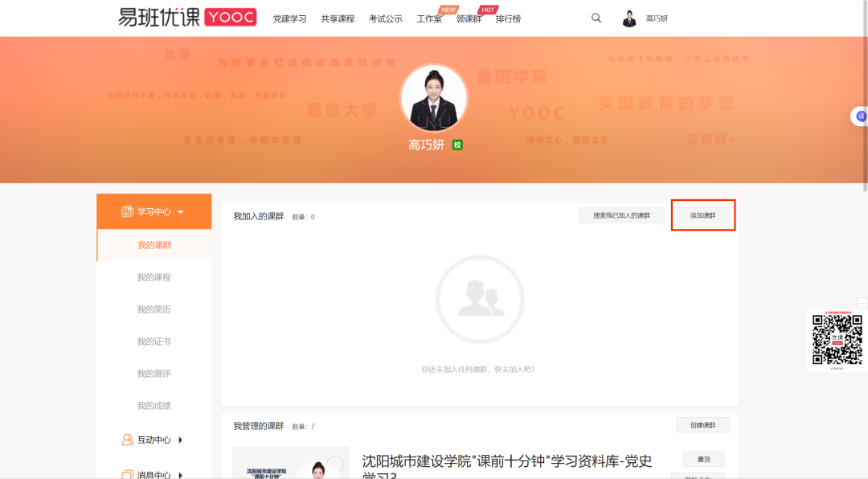The image size is (868, 479).
Task: Collapse the QR code panel with minus button
Action: coord(862,303)
